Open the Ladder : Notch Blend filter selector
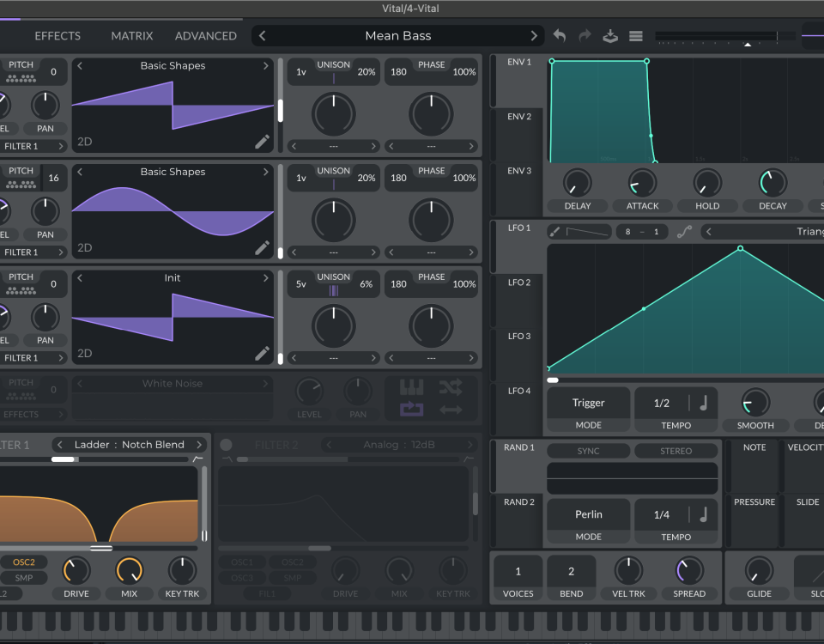The width and height of the screenshot is (824, 644). coord(129,445)
